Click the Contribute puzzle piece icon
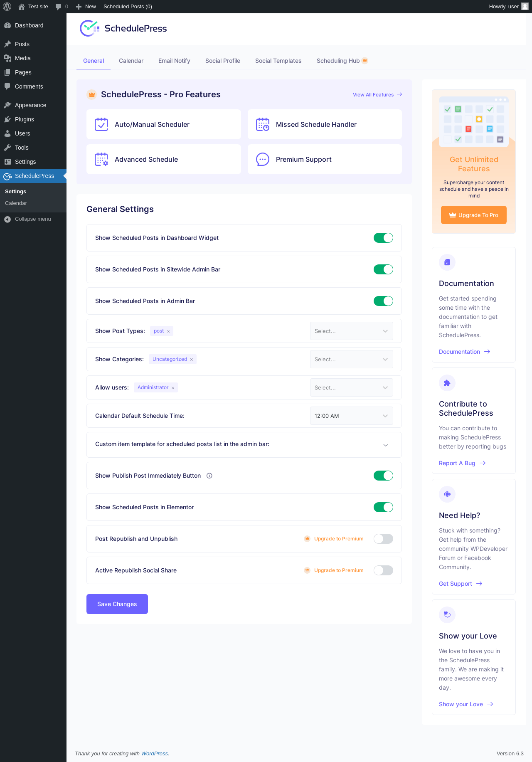This screenshot has width=532, height=762. coord(447,383)
